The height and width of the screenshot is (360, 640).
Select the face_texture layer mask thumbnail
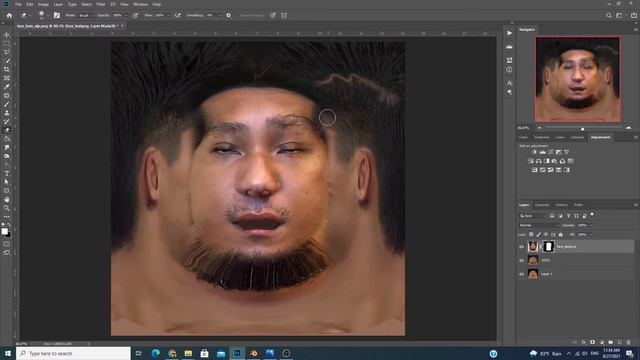[549, 247]
